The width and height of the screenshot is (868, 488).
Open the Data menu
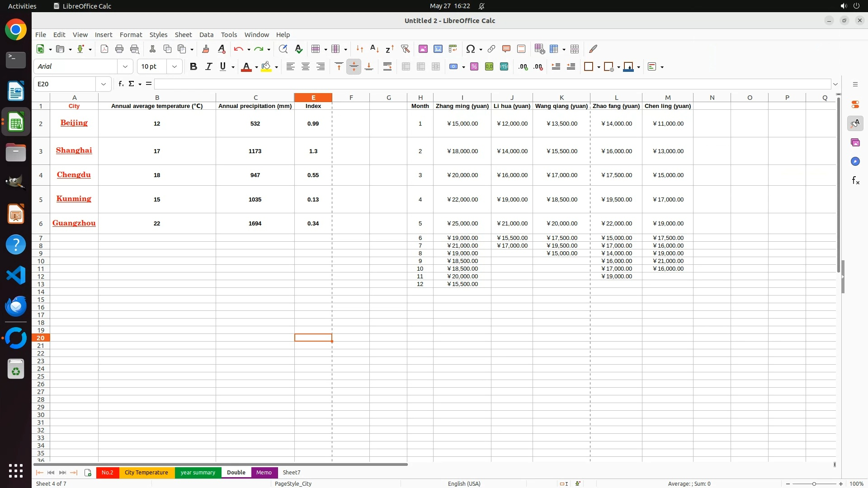(x=206, y=34)
